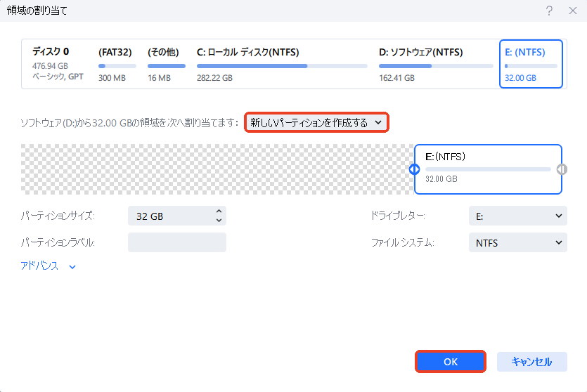
Task: Click the help question mark icon
Action: [548, 11]
